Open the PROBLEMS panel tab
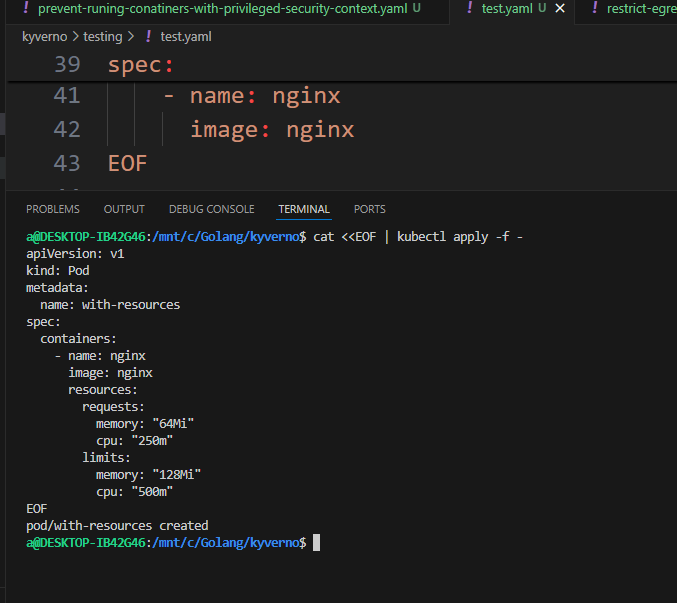 tap(53, 209)
